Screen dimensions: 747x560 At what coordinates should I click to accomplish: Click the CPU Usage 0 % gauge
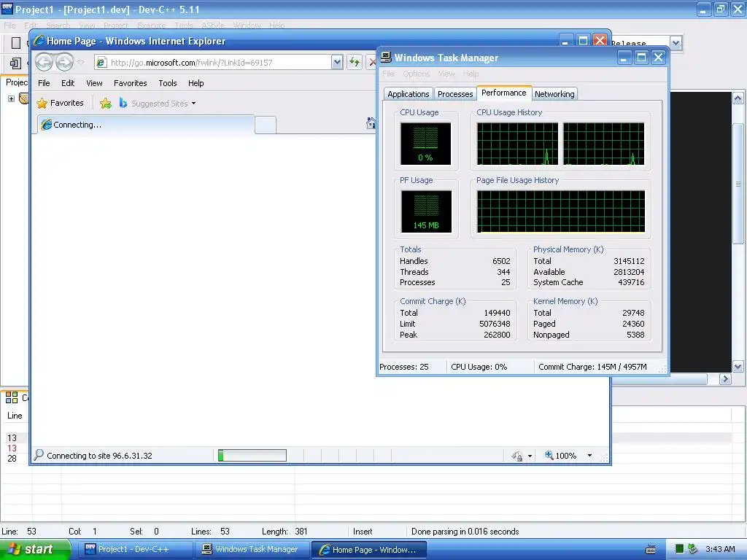tap(425, 144)
